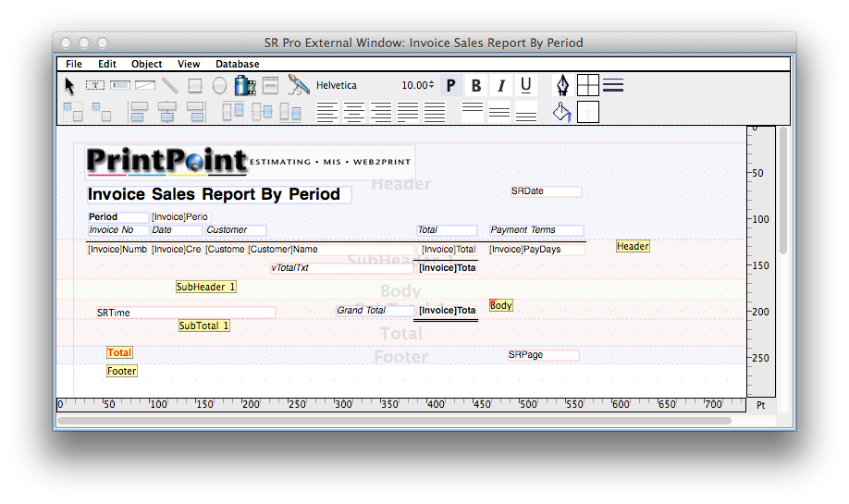
Task: Click the vertical scrollbar thumb
Action: coord(783,191)
